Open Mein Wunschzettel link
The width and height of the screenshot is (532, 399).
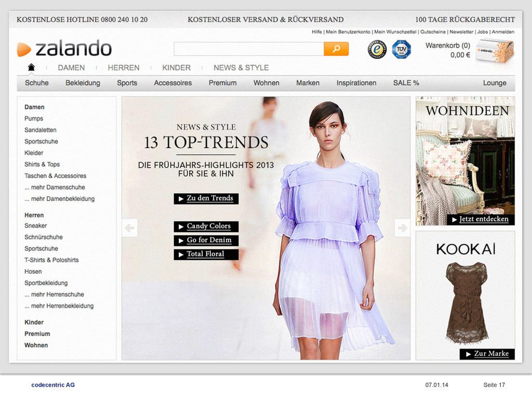[395, 32]
